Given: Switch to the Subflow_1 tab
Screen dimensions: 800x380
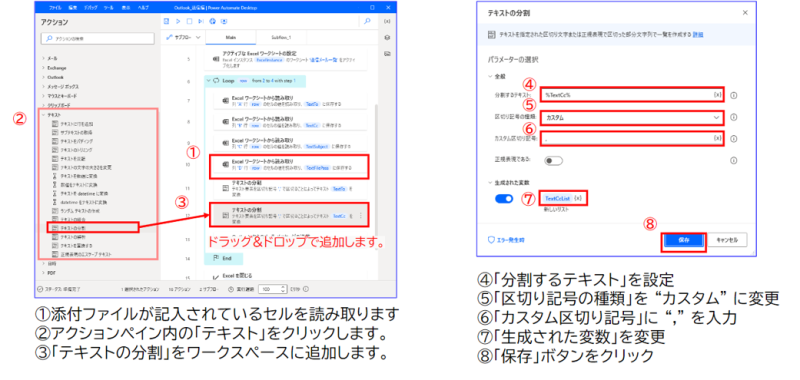Looking at the screenshot, I should [280, 37].
